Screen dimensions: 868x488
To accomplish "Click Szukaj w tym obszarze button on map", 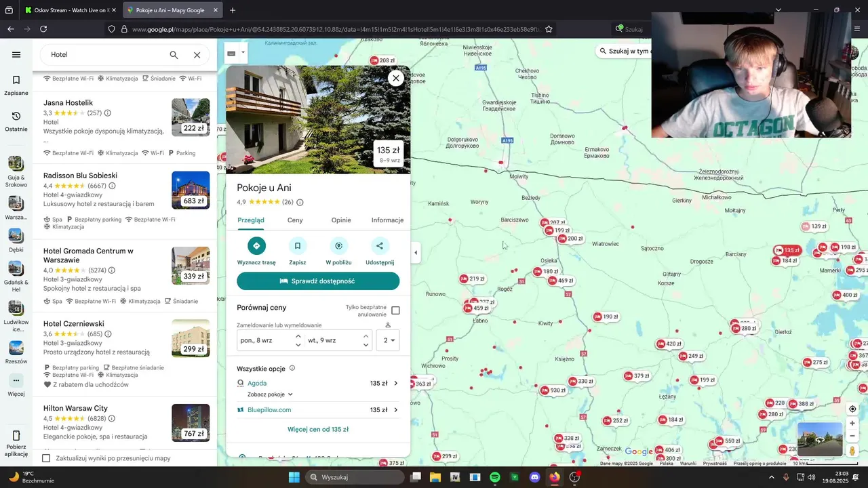I will point(623,51).
